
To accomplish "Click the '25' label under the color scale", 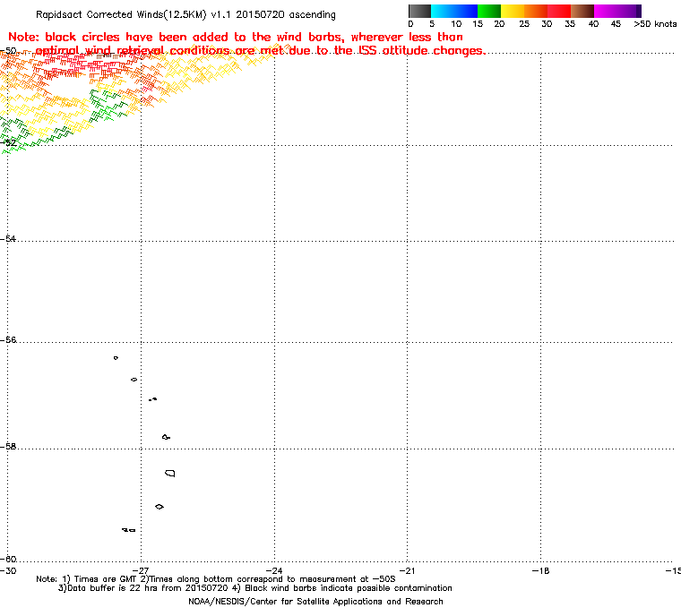I will [524, 24].
